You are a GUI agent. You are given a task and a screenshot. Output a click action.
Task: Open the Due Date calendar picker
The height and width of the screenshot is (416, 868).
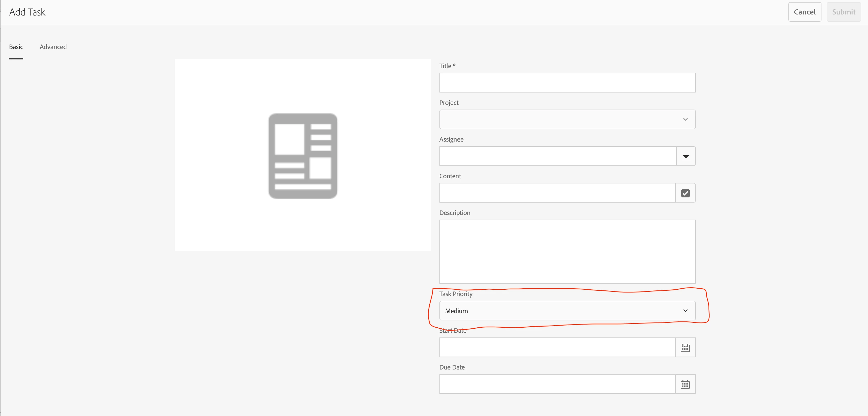685,384
